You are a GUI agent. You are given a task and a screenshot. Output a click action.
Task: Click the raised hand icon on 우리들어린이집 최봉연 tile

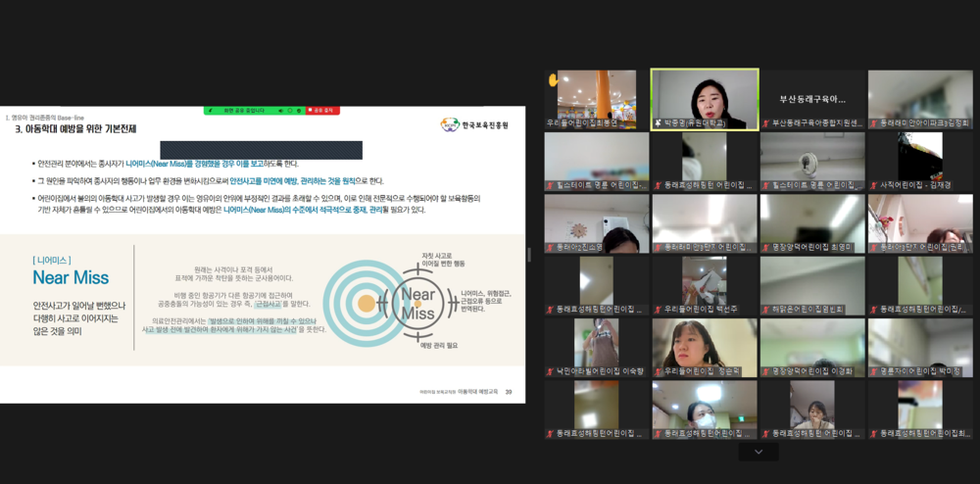point(553,80)
